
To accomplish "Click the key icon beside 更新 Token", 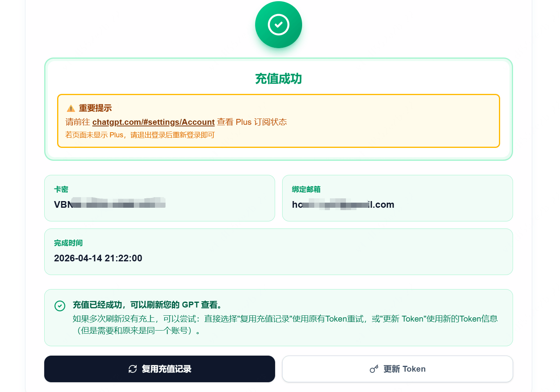I will (x=374, y=369).
